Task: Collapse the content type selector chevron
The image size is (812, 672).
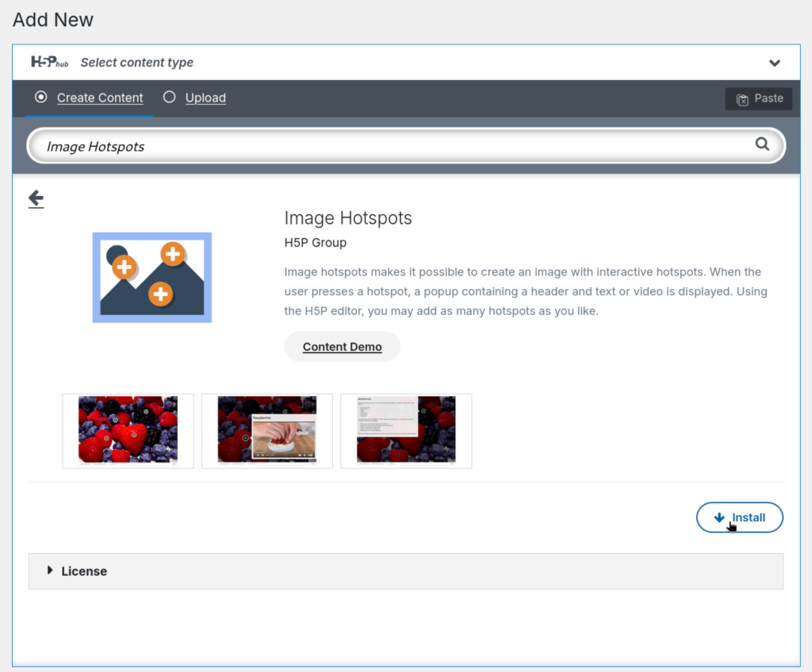Action: pos(775,63)
